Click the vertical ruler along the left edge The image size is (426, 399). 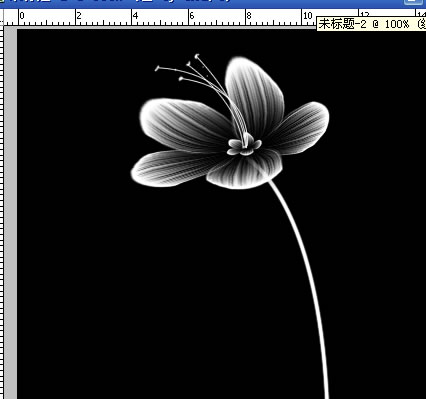(2, 213)
